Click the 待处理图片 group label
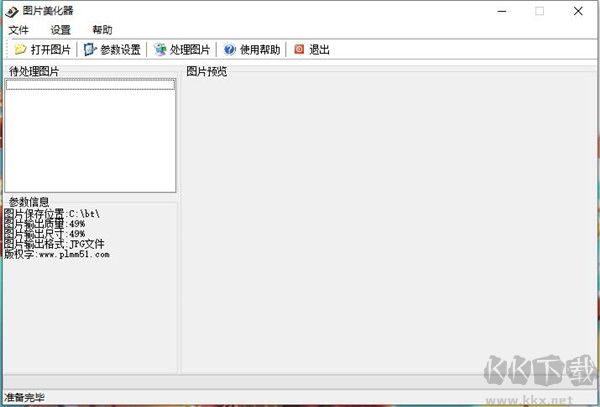 click(x=34, y=72)
